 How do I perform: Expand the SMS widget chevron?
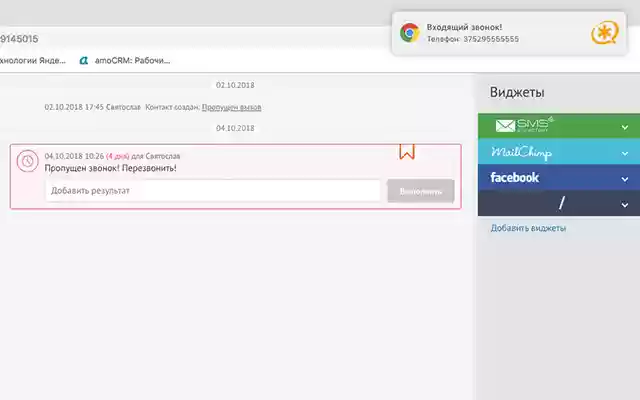[x=624, y=127]
